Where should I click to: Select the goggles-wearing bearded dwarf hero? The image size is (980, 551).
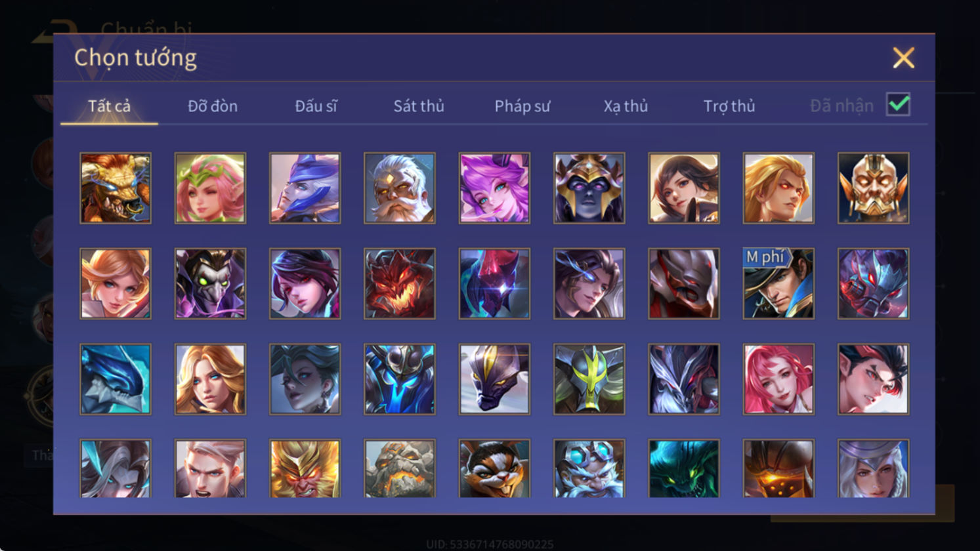(589, 468)
